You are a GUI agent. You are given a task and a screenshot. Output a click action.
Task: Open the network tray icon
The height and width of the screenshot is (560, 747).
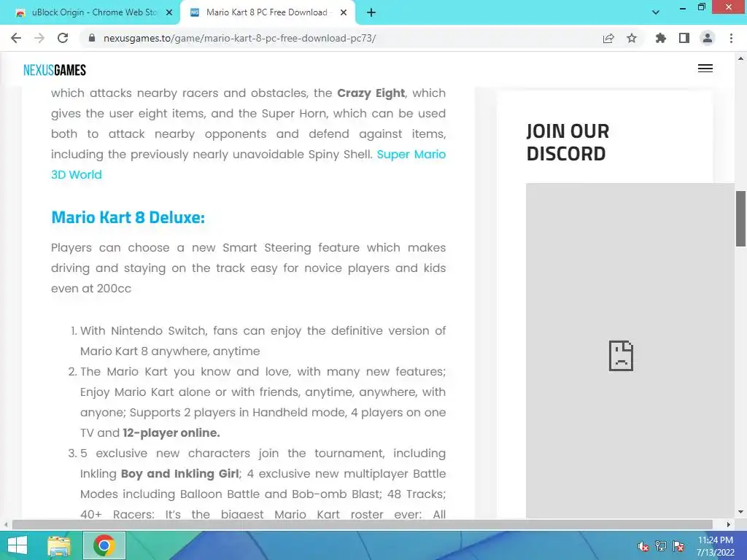[x=660, y=546]
